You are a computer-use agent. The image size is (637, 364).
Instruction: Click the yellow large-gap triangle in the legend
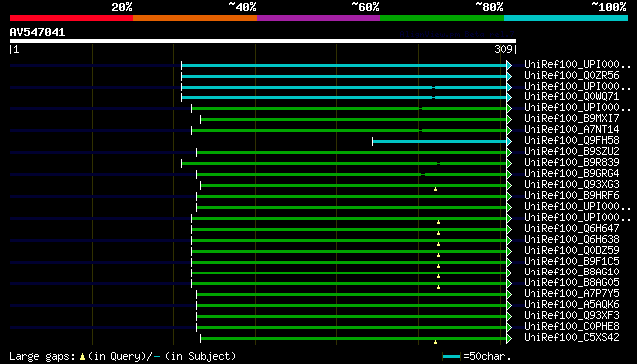click(82, 357)
